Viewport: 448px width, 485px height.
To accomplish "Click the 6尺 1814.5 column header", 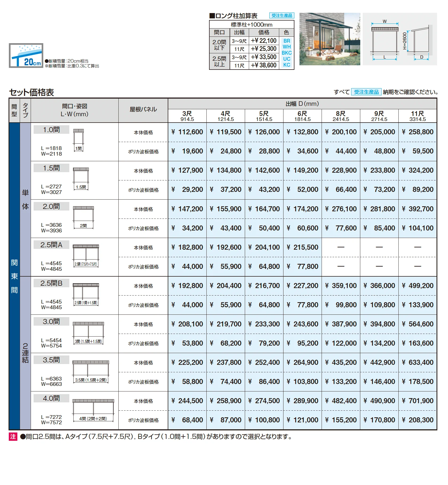I will [302, 116].
